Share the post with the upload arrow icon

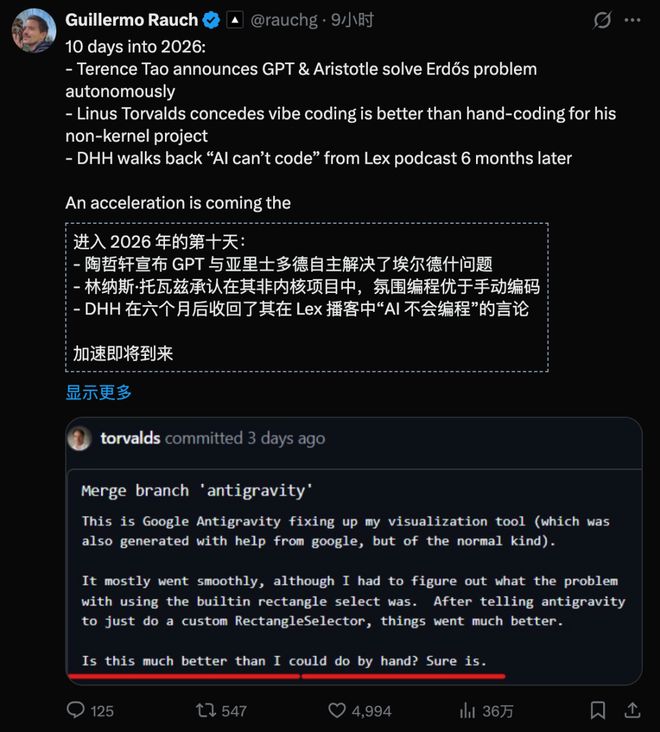click(630, 710)
